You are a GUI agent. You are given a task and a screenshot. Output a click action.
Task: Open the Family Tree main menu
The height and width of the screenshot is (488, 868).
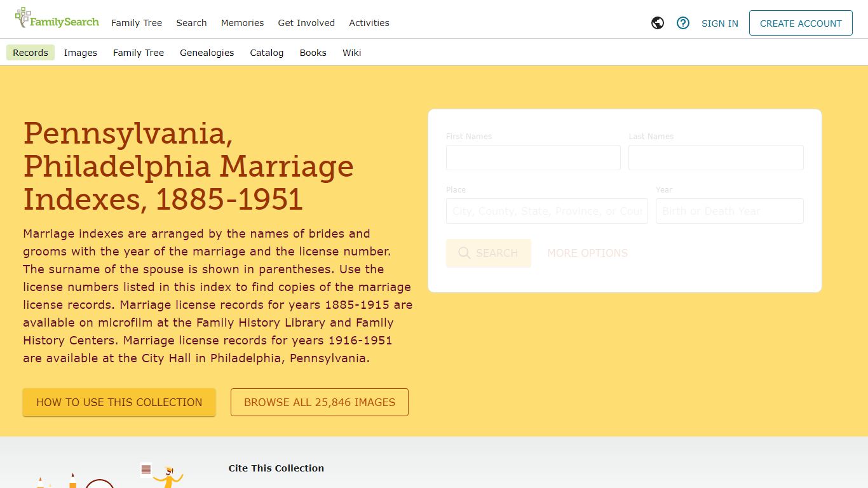point(137,23)
